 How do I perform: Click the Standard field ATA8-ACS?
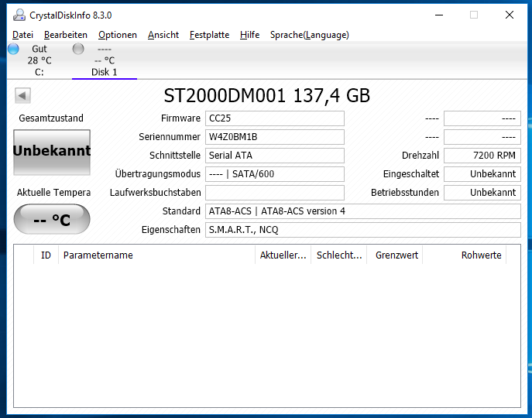tap(363, 211)
